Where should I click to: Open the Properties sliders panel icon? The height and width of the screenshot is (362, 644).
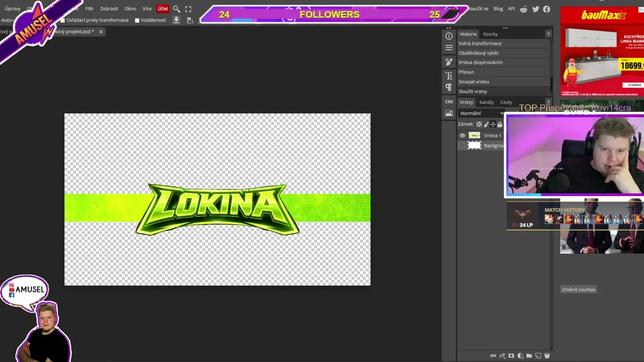(449, 48)
